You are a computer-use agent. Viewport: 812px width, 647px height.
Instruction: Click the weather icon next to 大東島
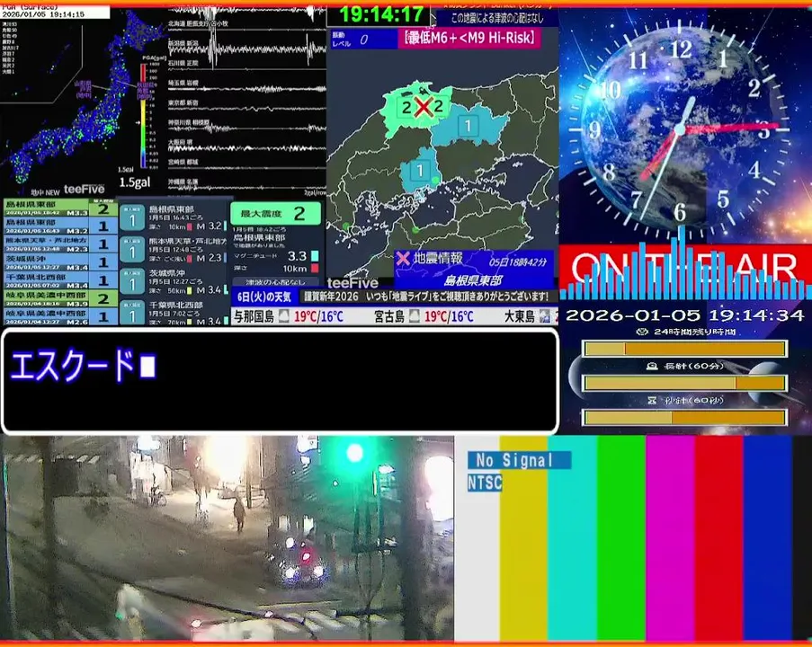click(x=544, y=315)
